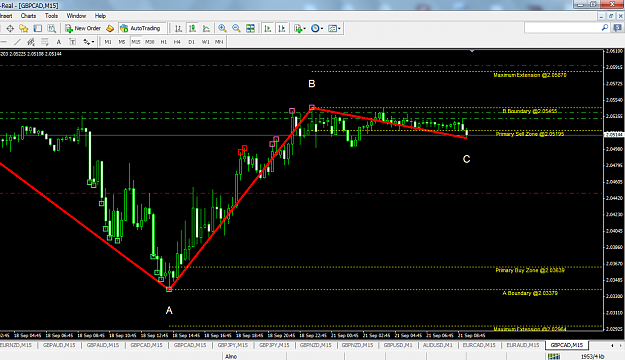Switch to the EURCAD,M15 chart tab
Image resolution: width=625 pixels, height=360 pixels.
479,345
